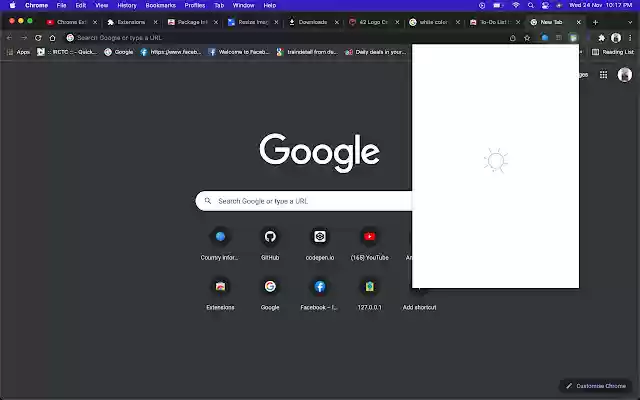Open the Edit menu

tap(80, 5)
